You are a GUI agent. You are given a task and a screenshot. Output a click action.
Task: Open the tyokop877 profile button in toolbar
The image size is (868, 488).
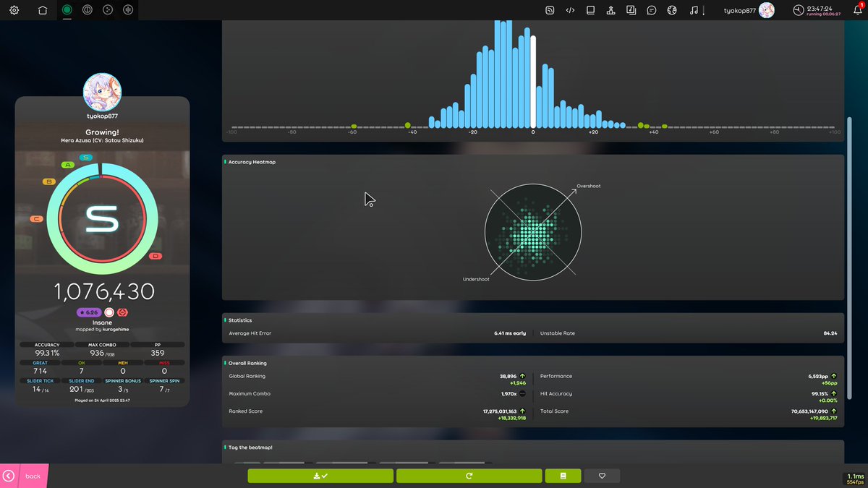(749, 10)
